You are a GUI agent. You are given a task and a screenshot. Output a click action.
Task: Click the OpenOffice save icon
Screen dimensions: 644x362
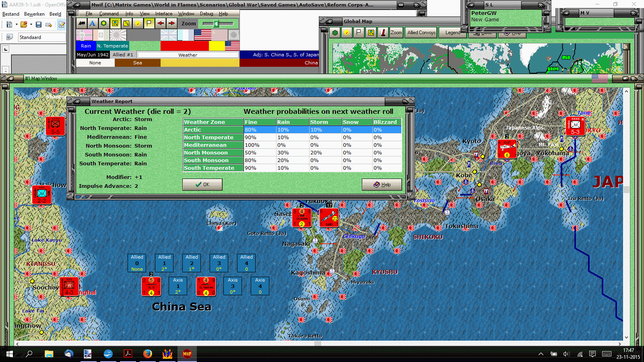point(39,25)
